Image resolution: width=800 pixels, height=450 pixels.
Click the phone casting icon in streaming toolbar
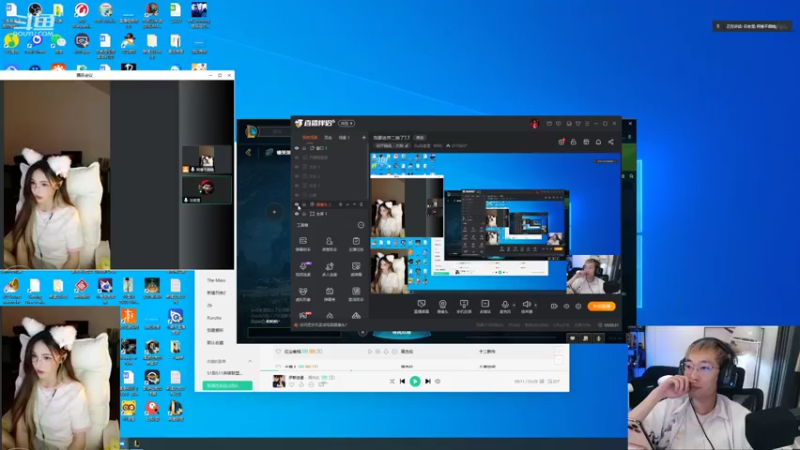pos(464,304)
